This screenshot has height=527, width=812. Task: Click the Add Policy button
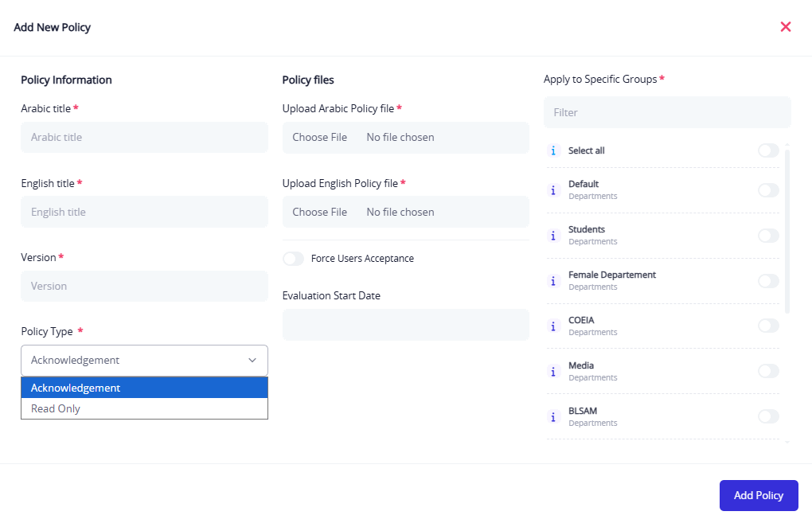pyautogui.click(x=758, y=495)
